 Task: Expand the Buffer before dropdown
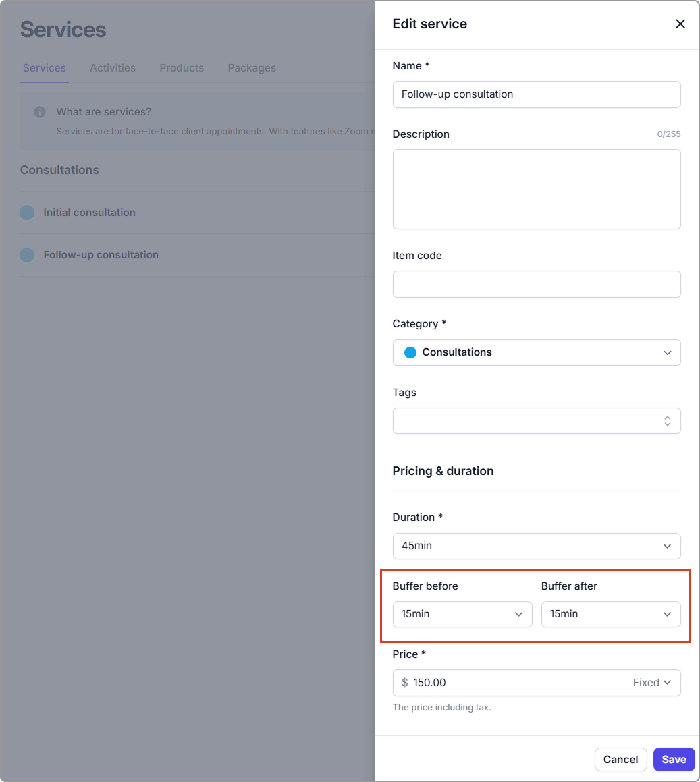pos(462,614)
